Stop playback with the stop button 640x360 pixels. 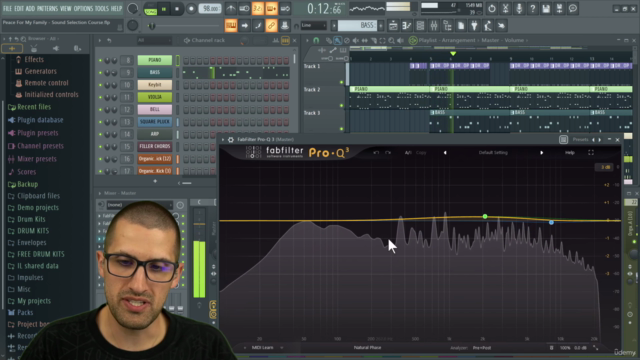coord(177,9)
